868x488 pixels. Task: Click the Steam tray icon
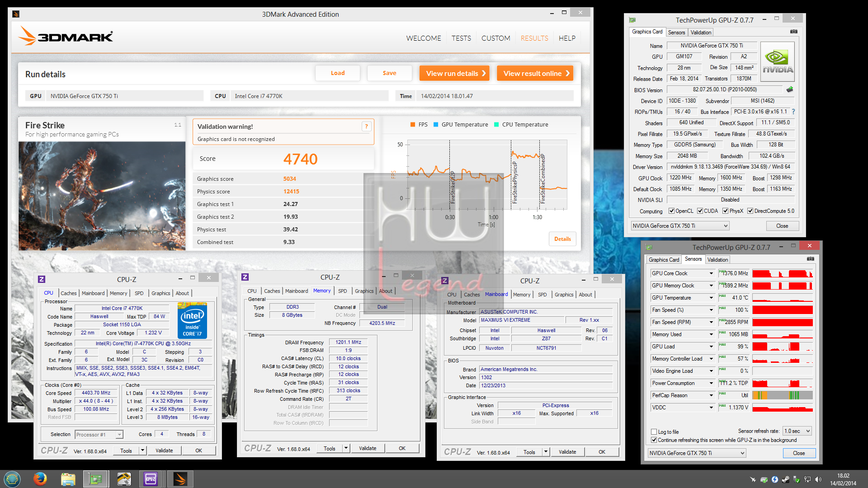pyautogui.click(x=786, y=479)
